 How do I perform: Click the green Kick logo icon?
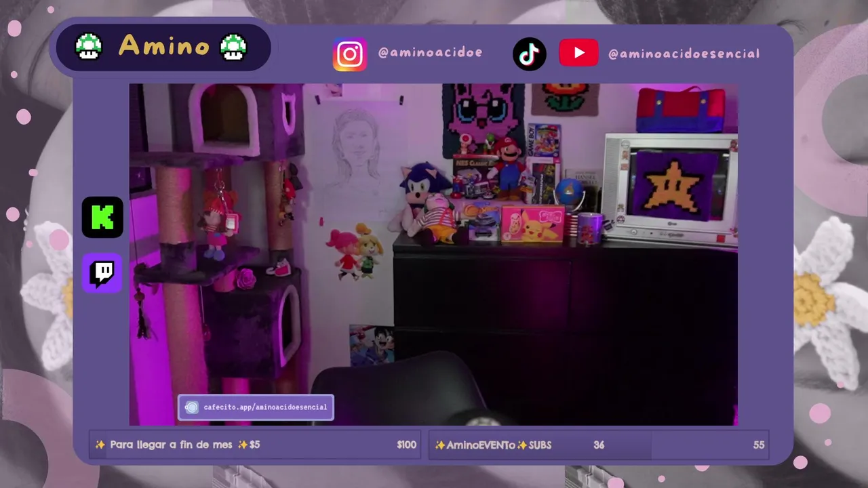tap(102, 218)
